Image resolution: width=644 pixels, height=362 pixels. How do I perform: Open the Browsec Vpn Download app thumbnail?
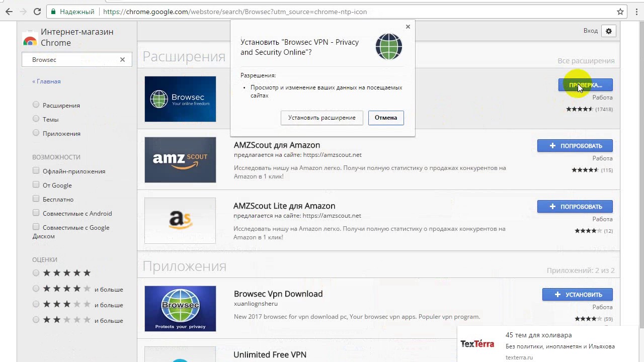pyautogui.click(x=180, y=309)
